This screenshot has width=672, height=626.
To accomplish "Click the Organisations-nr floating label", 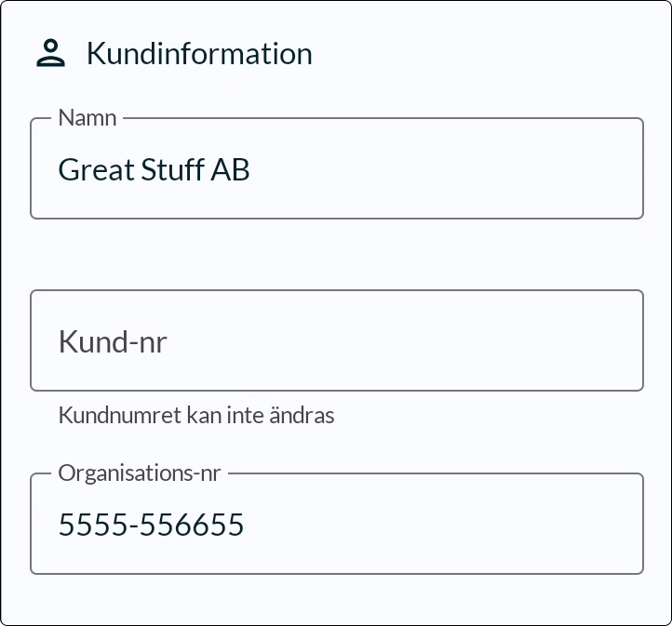I will pos(140,473).
